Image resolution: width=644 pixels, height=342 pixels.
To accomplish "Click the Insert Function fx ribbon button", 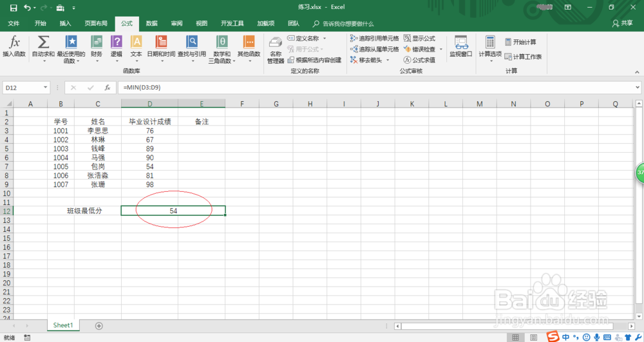I will coord(14,46).
